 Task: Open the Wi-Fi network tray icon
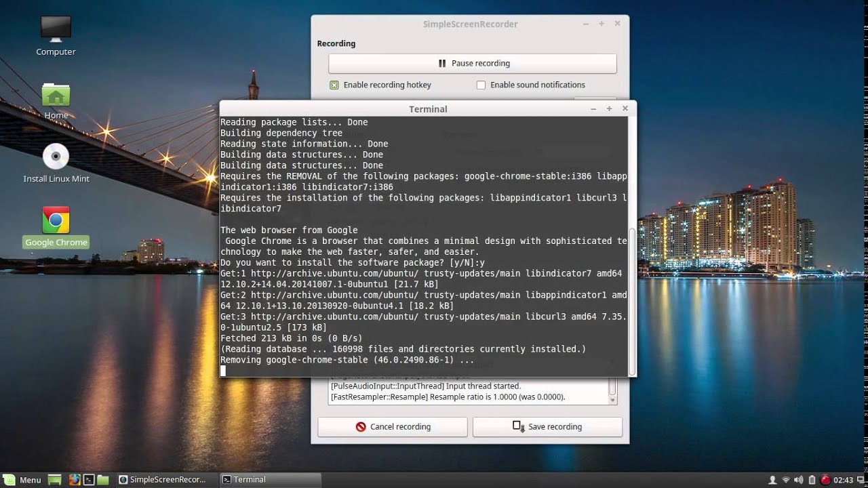(x=786, y=480)
